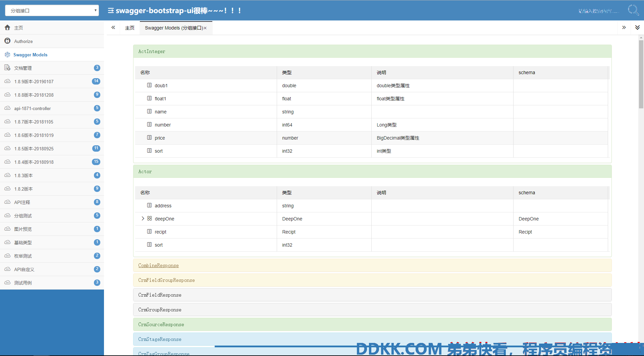Click the price field icon

pyautogui.click(x=150, y=138)
